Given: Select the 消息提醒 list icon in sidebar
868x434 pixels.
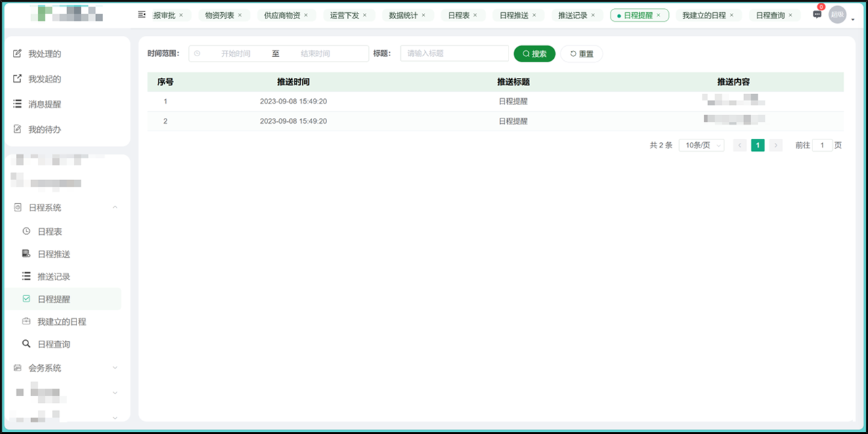Looking at the screenshot, I should pyautogui.click(x=18, y=104).
